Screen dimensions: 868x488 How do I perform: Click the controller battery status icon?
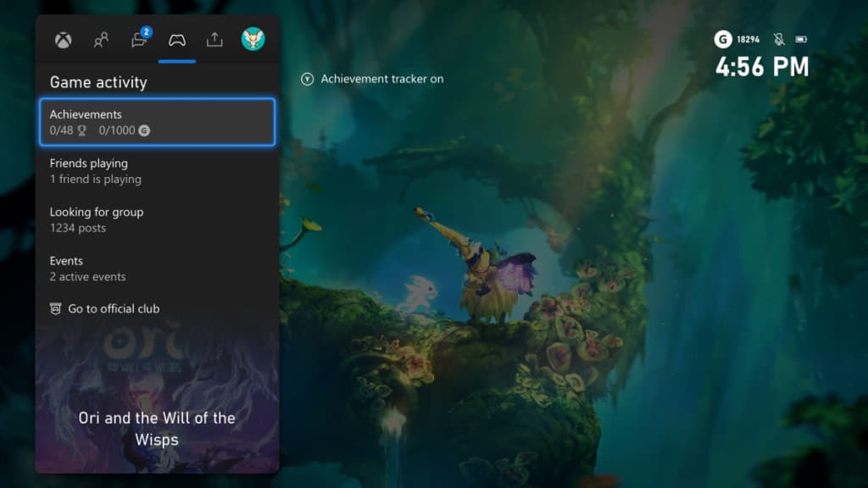(801, 39)
